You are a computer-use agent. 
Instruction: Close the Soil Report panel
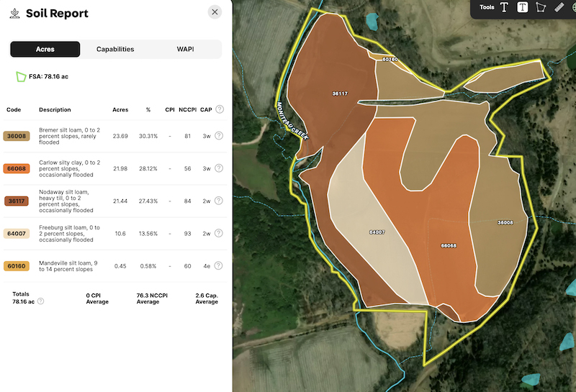(x=215, y=12)
